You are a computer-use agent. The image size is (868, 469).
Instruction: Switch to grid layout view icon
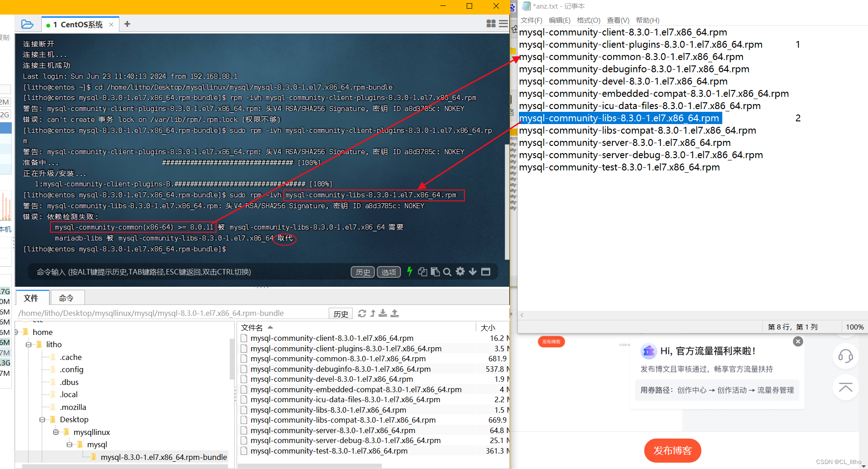(491, 24)
